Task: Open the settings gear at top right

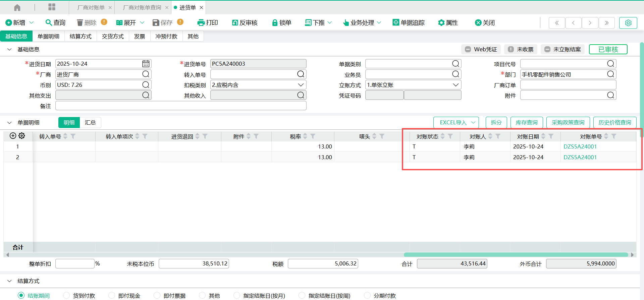Action: 628,23
